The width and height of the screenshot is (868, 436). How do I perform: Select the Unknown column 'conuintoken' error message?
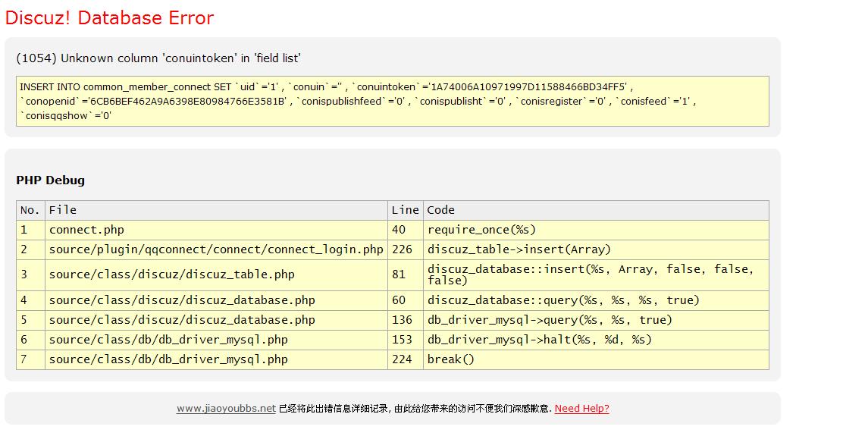158,58
